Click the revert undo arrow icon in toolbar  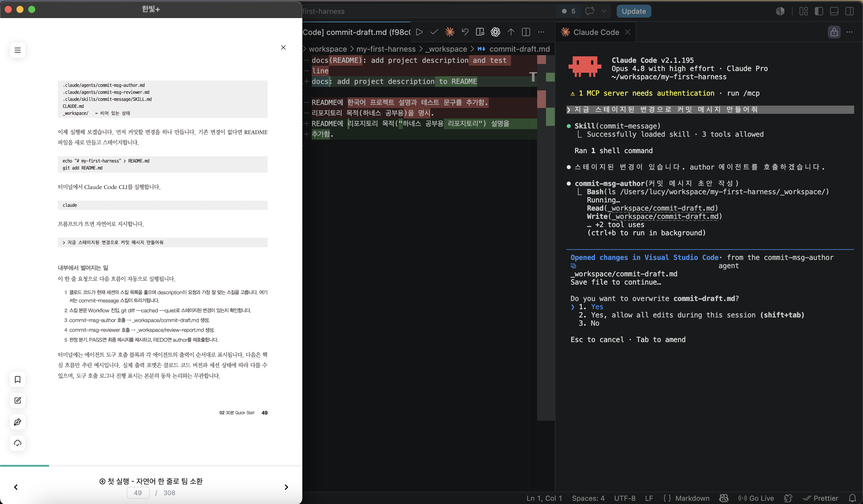[x=465, y=32]
